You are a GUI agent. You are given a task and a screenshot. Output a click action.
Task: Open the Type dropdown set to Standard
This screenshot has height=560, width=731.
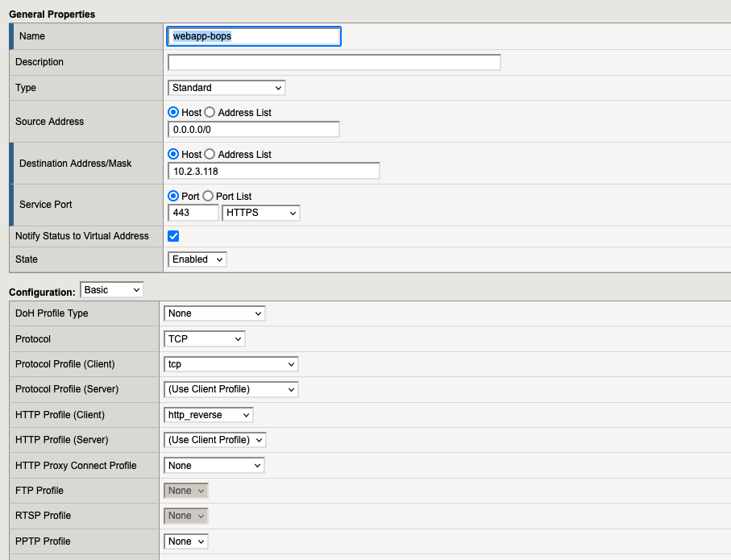(226, 88)
